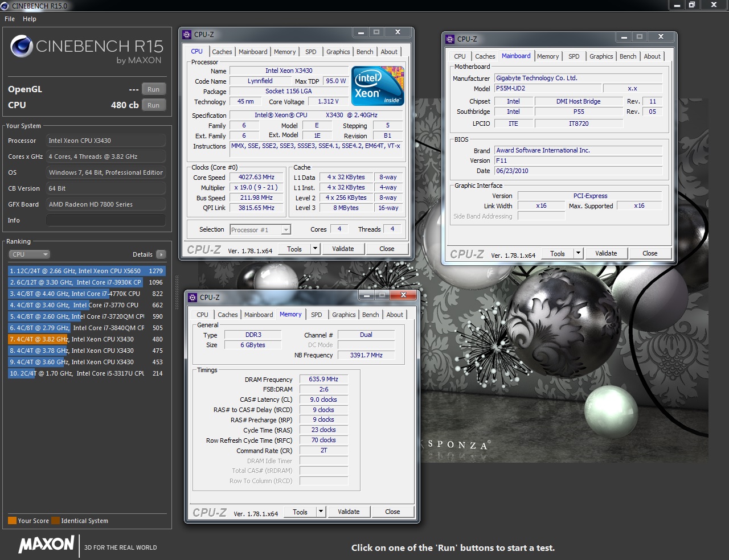Image resolution: width=729 pixels, height=560 pixels.
Task: Click Validate in CPU-Z CPU window
Action: tap(343, 249)
